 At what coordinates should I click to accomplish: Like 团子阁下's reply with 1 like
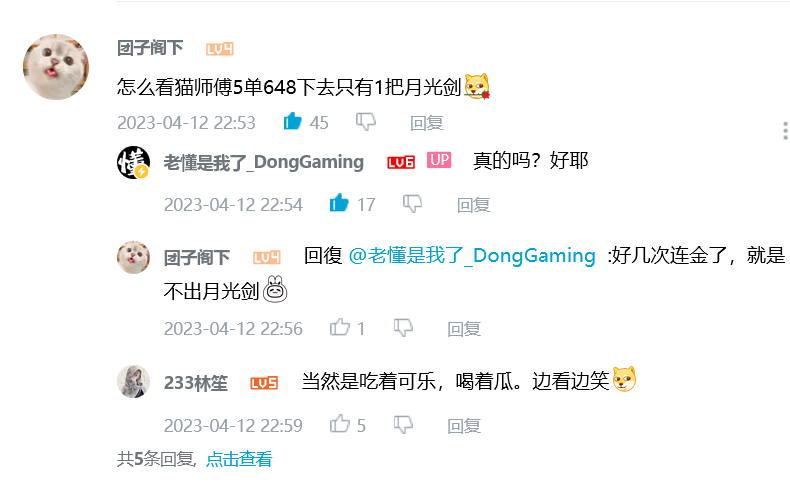[x=340, y=327]
